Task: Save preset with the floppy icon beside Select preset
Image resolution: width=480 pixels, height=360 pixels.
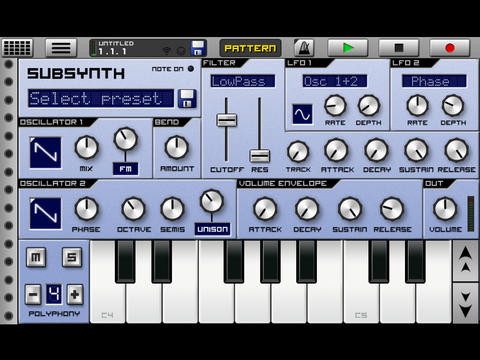Action: tap(187, 98)
